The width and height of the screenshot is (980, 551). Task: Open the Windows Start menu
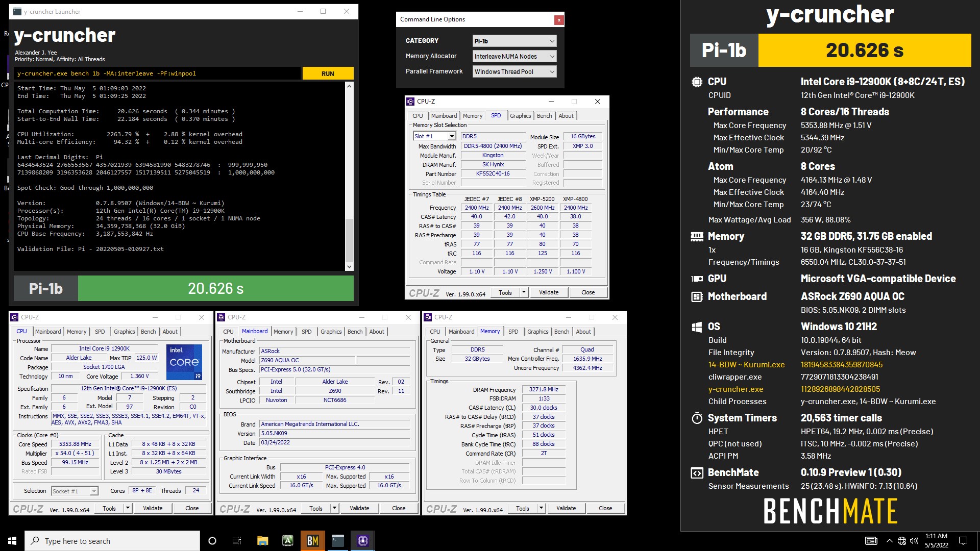12,541
